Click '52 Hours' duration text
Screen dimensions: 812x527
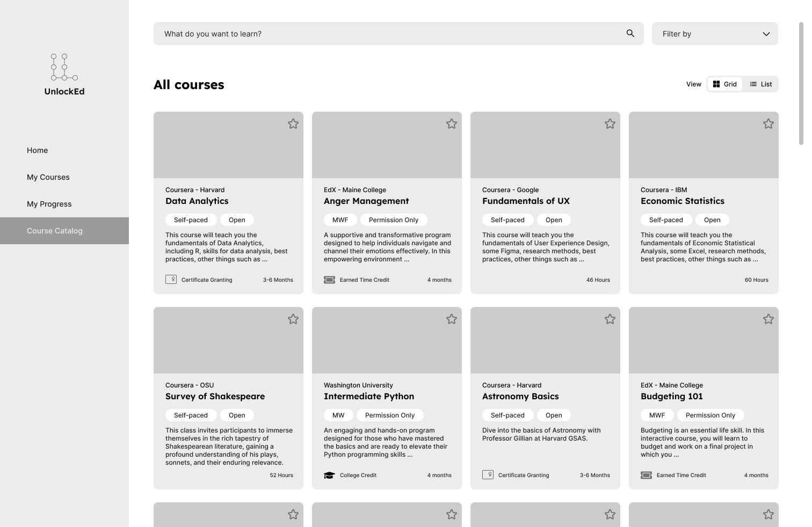point(281,475)
